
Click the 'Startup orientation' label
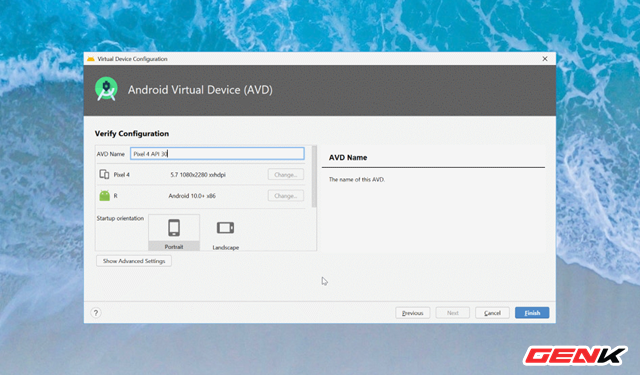(x=120, y=218)
